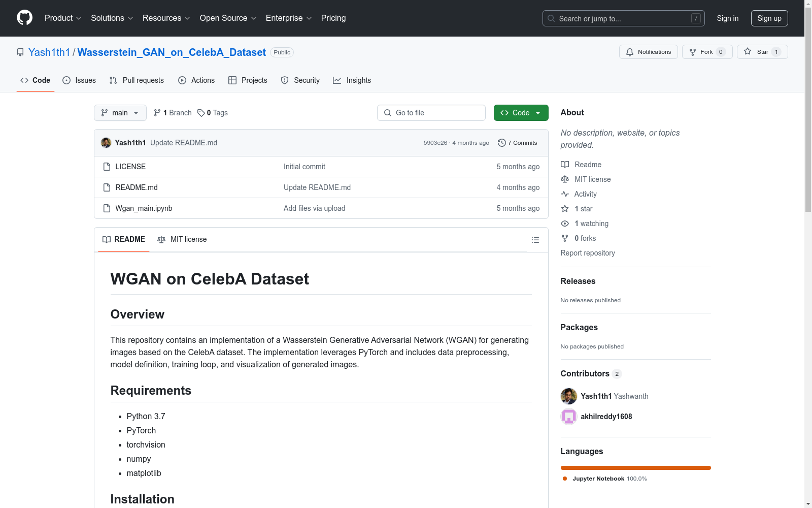View the 1 star stargazers link
The image size is (812, 508).
coord(577,209)
